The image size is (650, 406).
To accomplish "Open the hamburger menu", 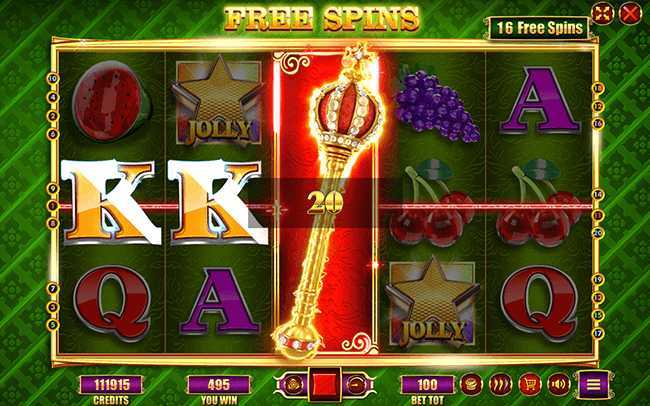I will pyautogui.click(x=593, y=384).
